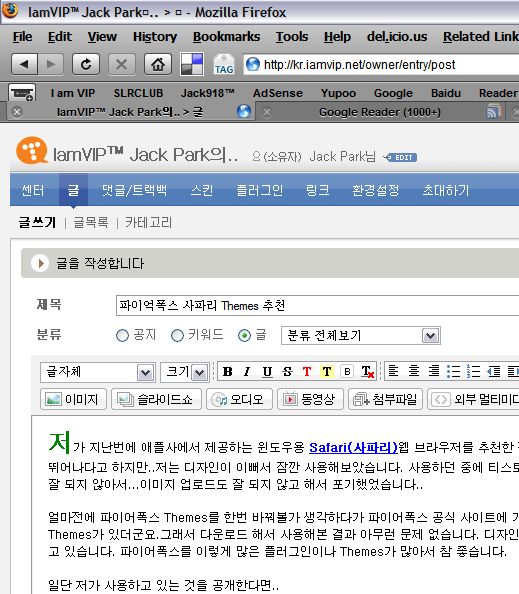519x594 pixels.
Task: Open the SLRCLUB bookmark
Action: [x=138, y=93]
